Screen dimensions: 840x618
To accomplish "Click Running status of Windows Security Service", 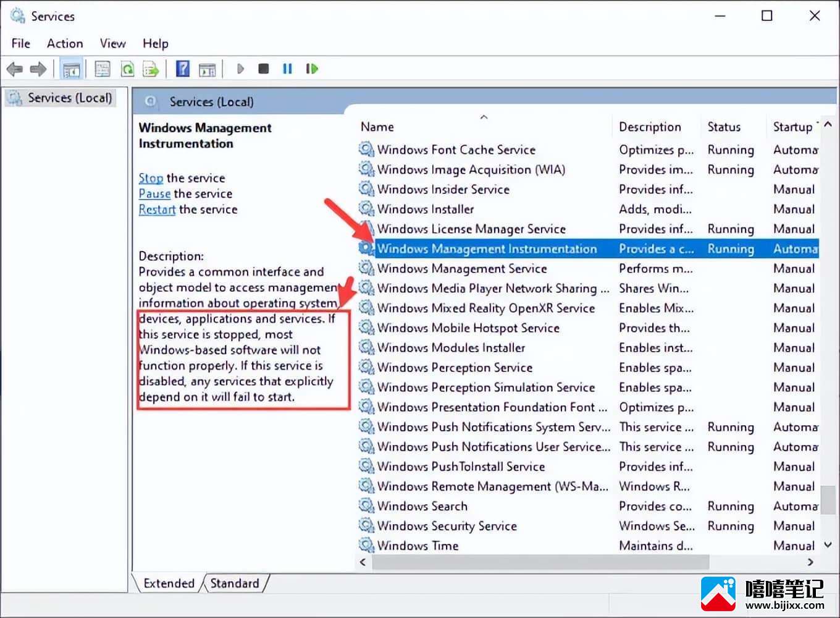I will point(731,526).
